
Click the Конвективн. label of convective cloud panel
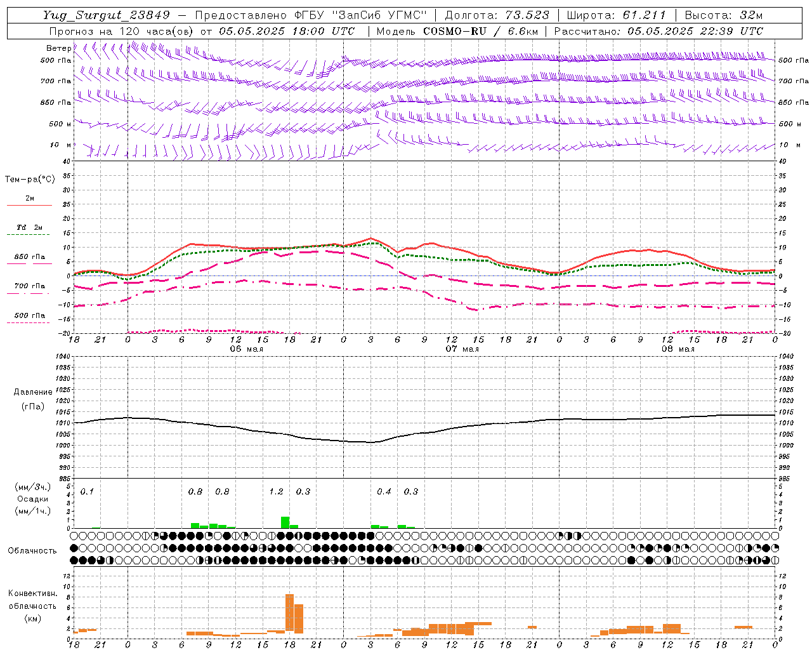pos(32,594)
